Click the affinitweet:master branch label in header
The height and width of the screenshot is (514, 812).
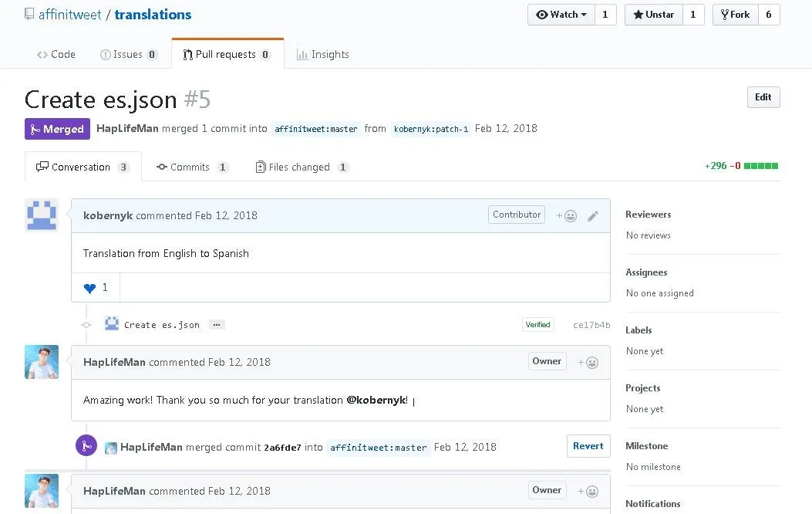(x=316, y=129)
